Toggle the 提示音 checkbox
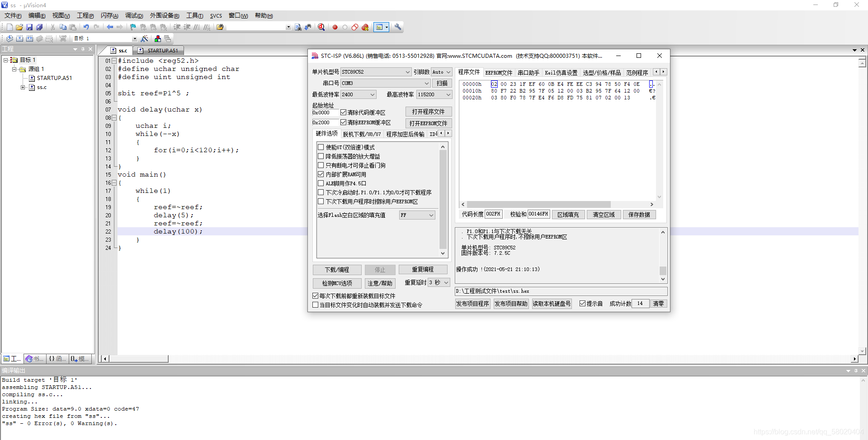This screenshot has height=440, width=868. (583, 304)
